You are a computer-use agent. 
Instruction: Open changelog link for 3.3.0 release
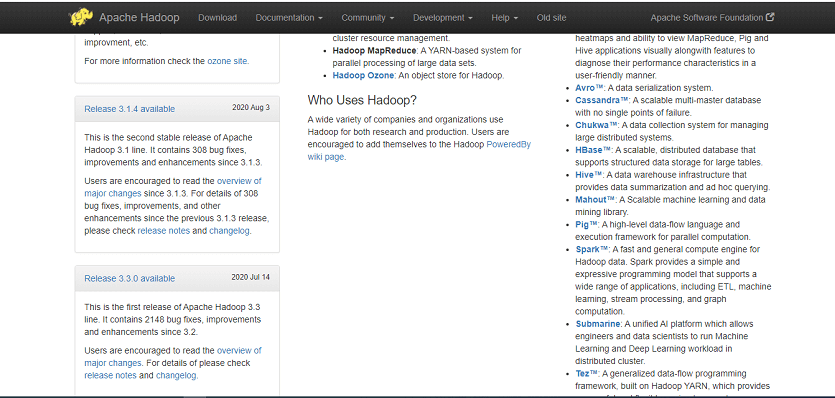(176, 376)
